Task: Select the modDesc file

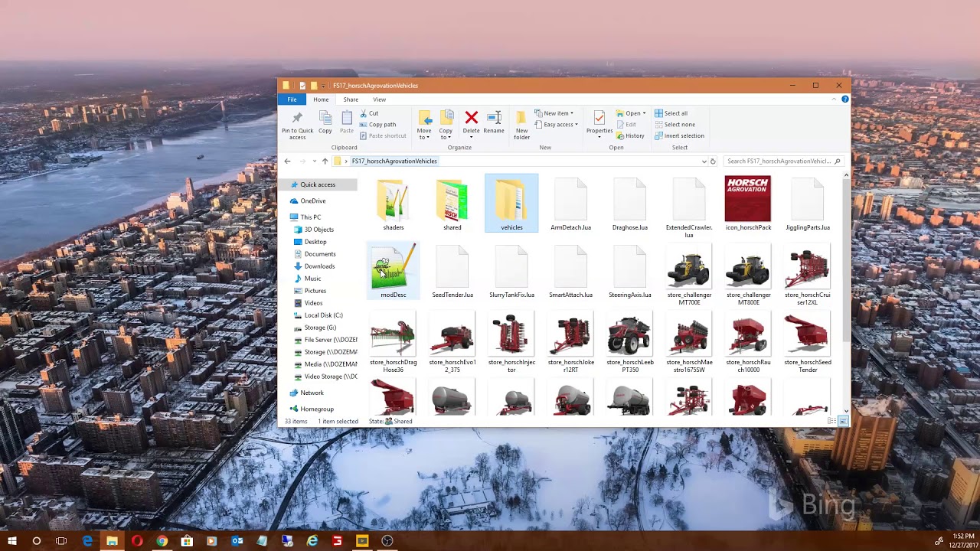Action: [x=394, y=272]
